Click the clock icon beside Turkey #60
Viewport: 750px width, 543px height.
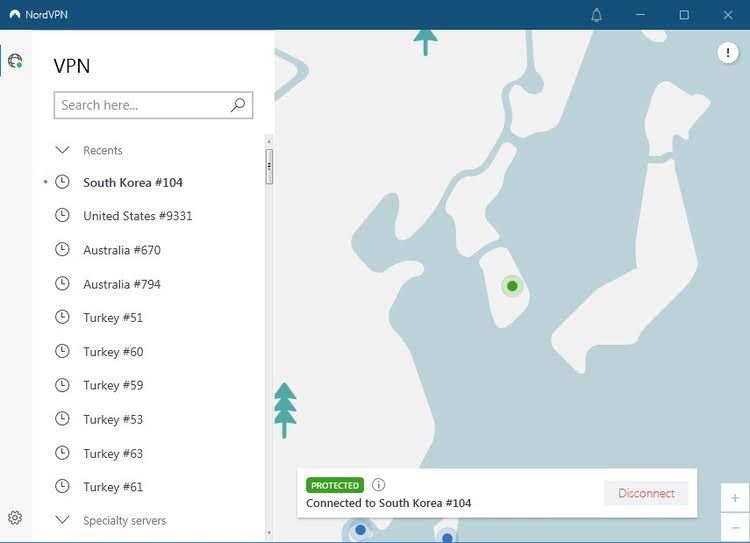62,351
